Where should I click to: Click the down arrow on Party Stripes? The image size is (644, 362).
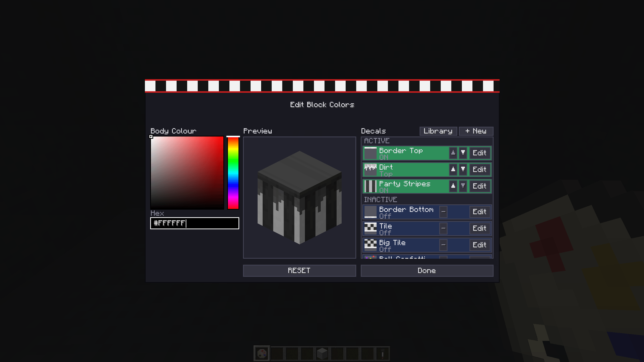click(463, 186)
